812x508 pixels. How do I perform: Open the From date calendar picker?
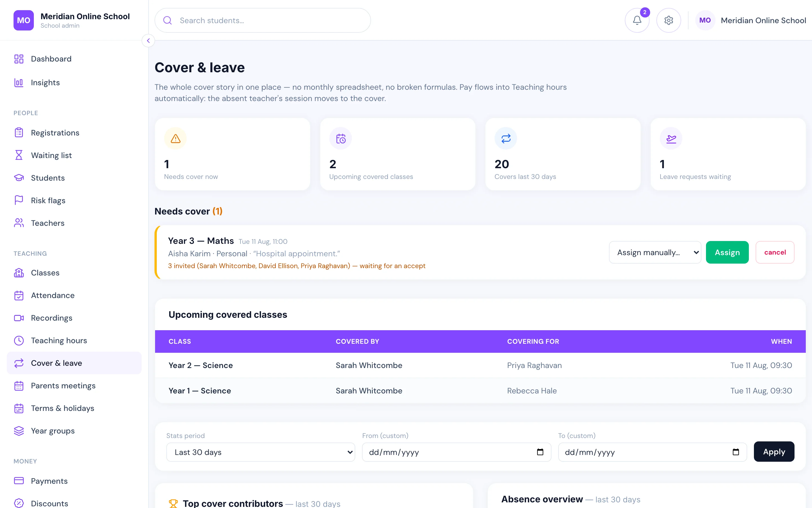[540, 452]
